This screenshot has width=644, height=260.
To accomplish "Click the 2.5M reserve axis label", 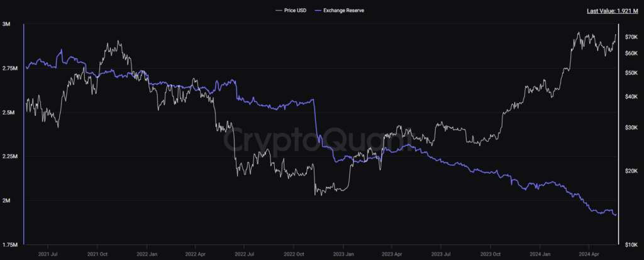I will coord(10,113).
